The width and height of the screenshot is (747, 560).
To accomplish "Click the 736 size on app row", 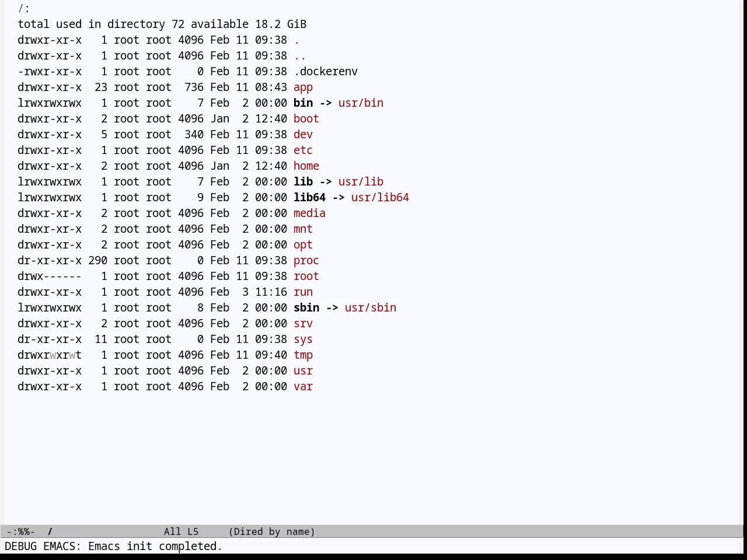I will (x=194, y=87).
